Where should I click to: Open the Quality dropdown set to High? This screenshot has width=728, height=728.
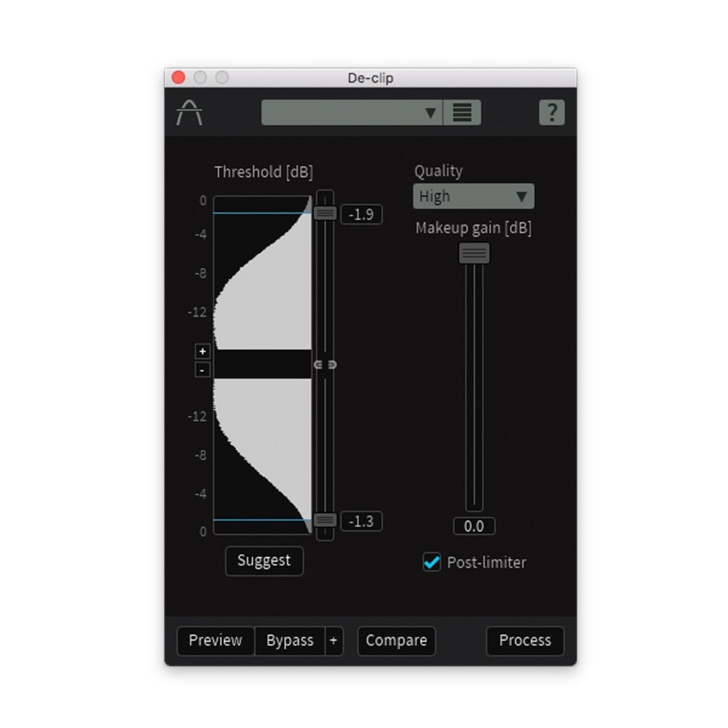[x=473, y=197]
